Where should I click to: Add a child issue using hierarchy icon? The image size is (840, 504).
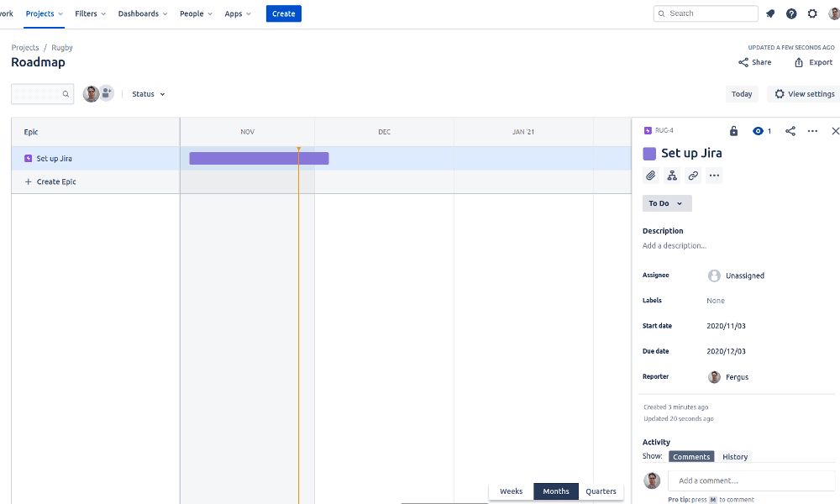click(672, 176)
